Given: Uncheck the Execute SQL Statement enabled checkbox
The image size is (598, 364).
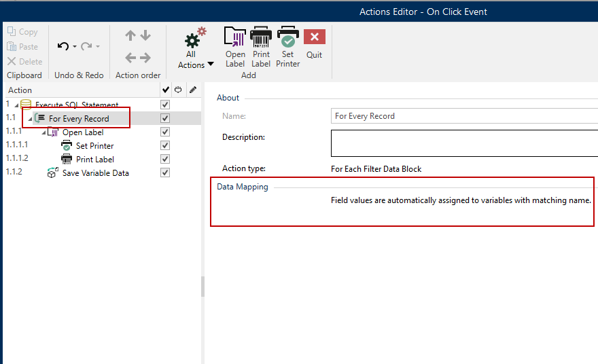Looking at the screenshot, I should click(164, 105).
